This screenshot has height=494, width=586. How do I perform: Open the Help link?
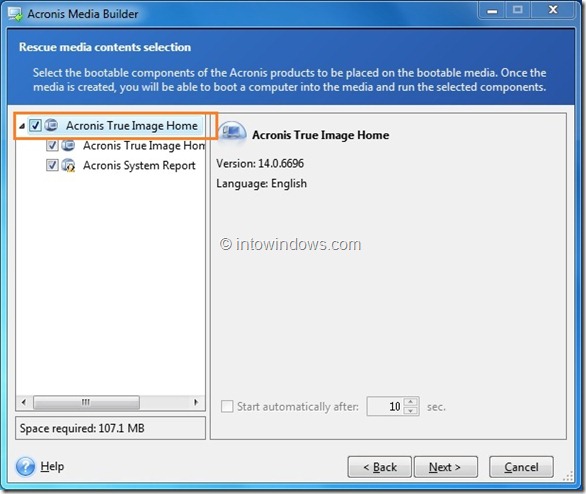pyautogui.click(x=52, y=466)
